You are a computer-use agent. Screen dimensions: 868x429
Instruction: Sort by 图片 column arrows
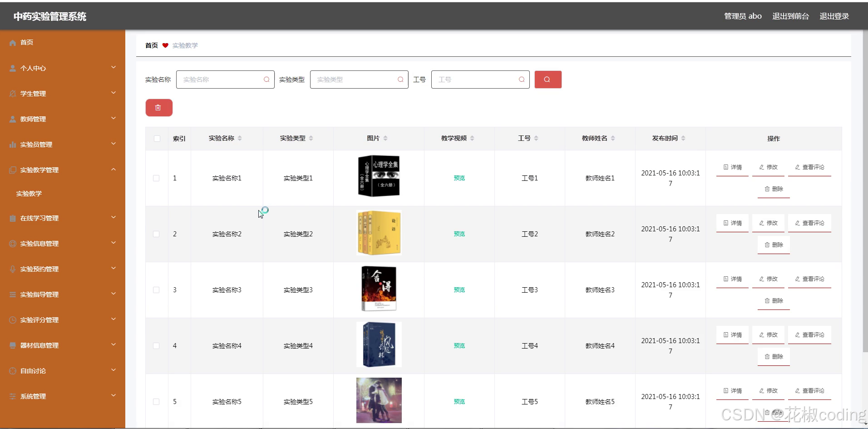coord(385,138)
